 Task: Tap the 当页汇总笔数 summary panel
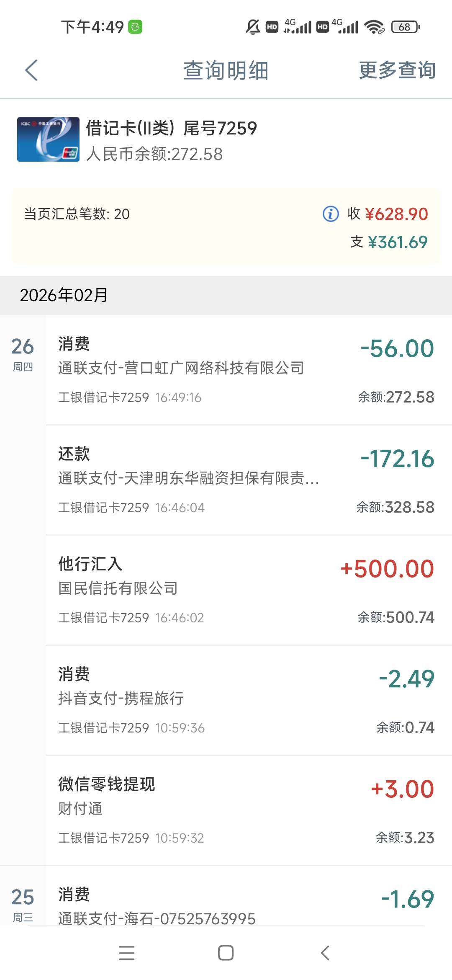(167, 226)
